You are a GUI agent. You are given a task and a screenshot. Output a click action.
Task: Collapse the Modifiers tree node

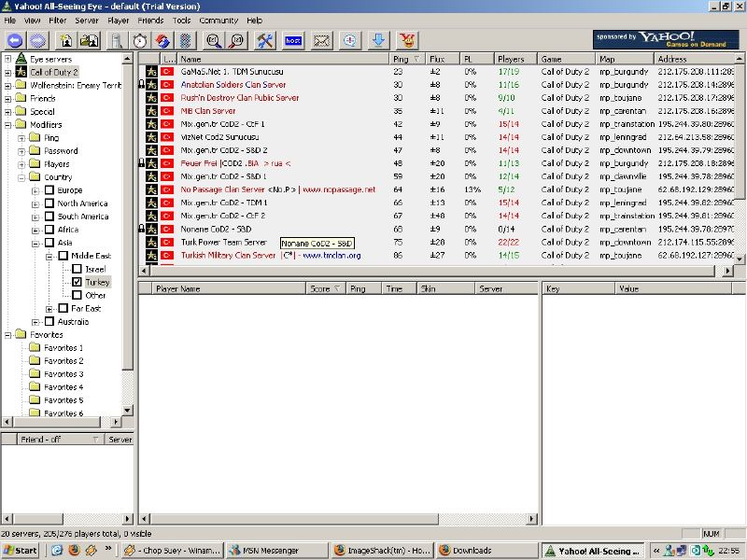pos(7,125)
